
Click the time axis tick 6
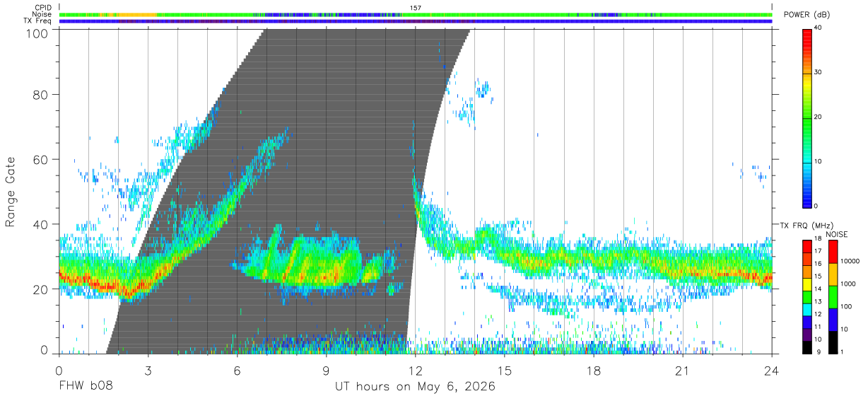point(237,371)
